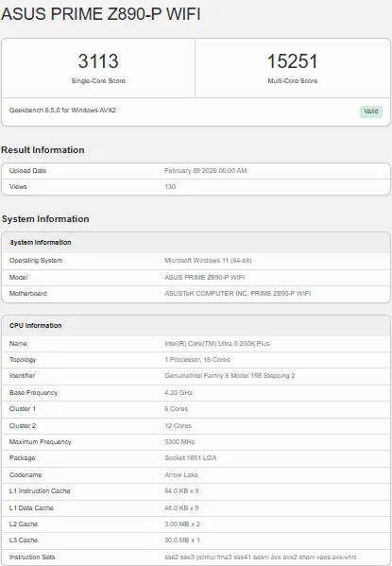Click the ASUS PRIME Z890-P WIFI page title
Viewport: 392px width, 566px height.
point(101,14)
